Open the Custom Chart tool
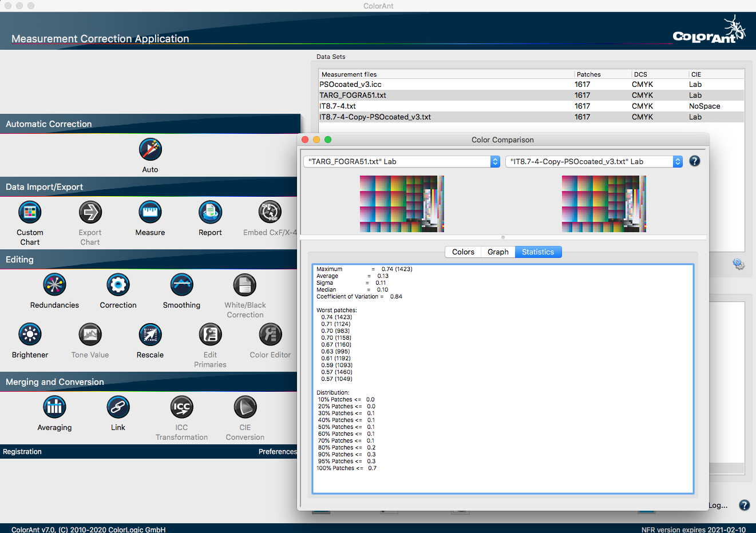This screenshot has height=533, width=756. (x=30, y=212)
